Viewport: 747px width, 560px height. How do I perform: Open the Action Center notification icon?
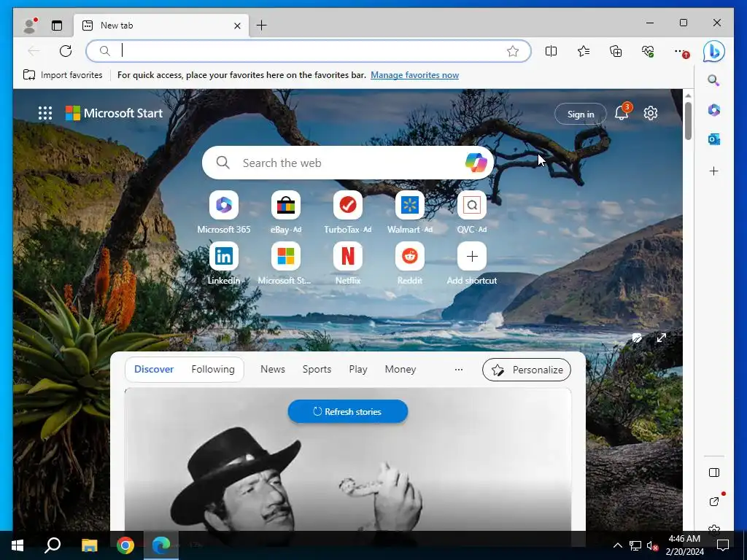point(723,545)
